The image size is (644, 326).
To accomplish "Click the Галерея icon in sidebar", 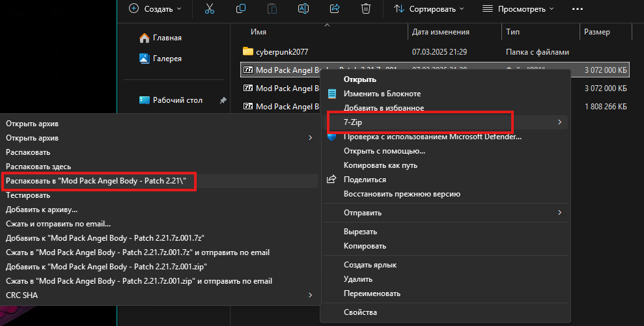I will (145, 59).
